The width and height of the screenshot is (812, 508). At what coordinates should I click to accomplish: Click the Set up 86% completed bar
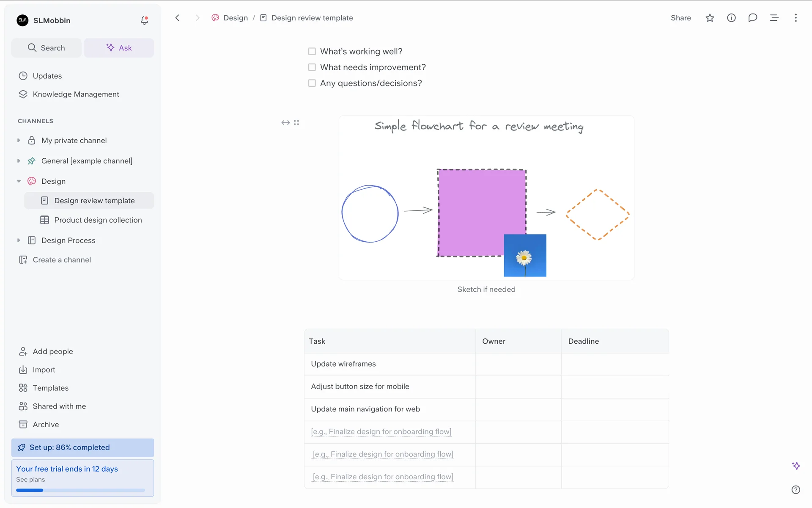82,447
